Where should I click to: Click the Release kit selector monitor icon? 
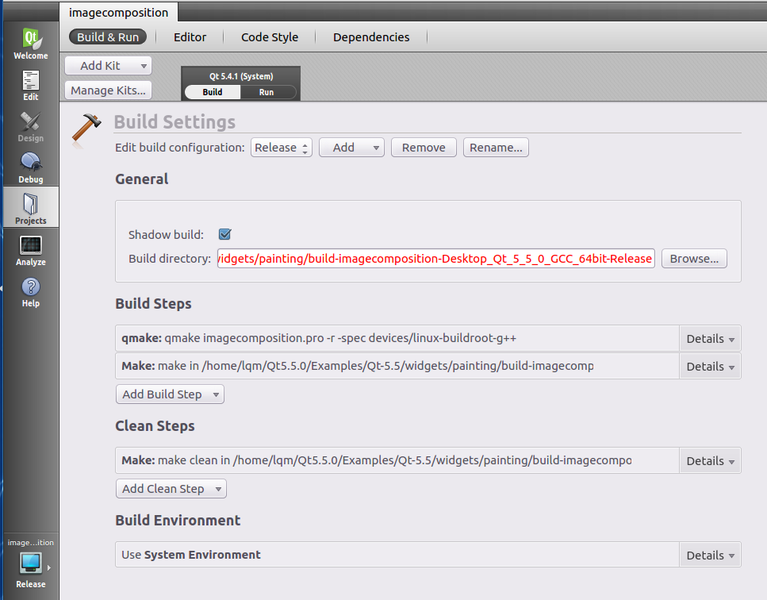point(30,563)
